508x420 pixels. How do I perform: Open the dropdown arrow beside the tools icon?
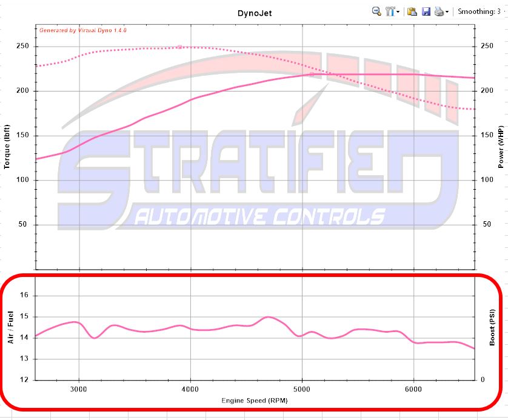(398, 11)
